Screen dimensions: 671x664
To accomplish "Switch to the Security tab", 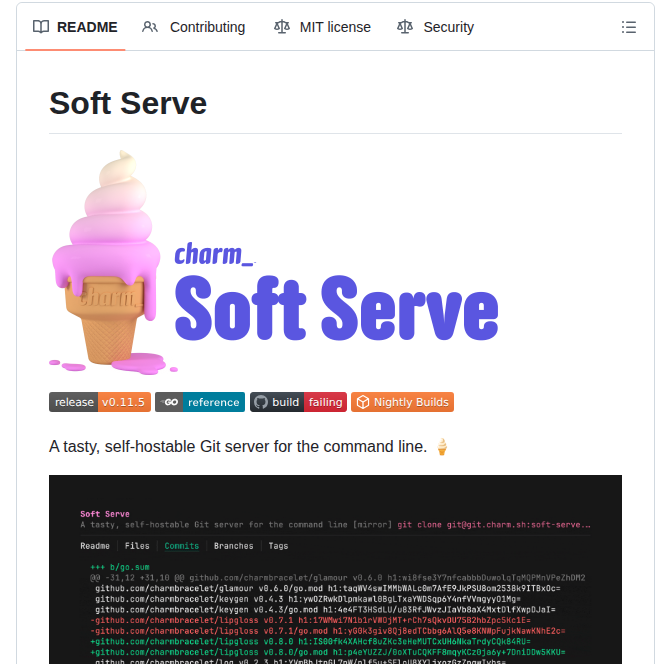I will point(435,27).
